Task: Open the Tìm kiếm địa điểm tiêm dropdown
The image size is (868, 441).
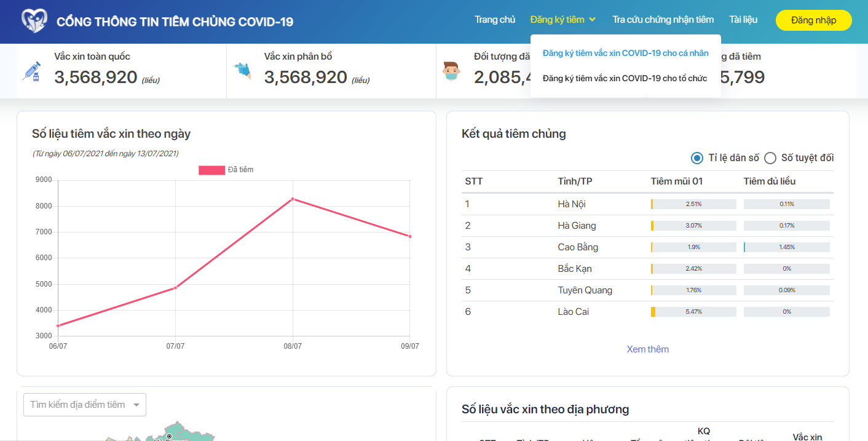Action: pos(85,405)
